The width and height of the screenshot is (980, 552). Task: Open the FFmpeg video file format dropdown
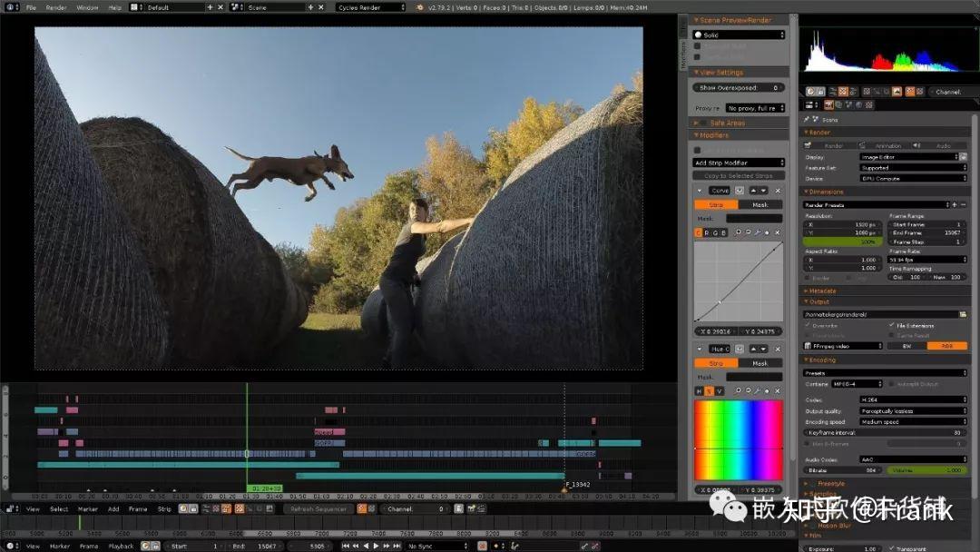[843, 346]
